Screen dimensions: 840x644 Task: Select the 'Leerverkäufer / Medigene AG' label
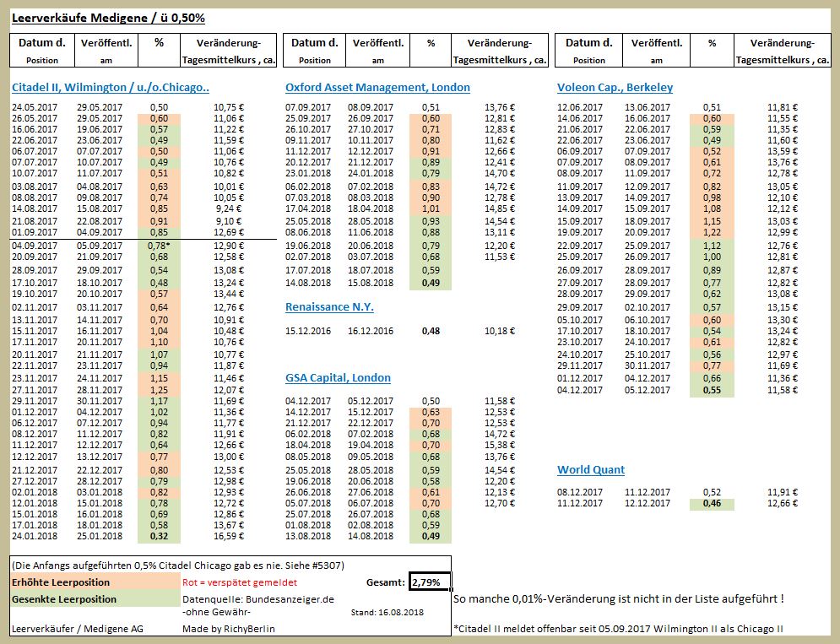78,629
